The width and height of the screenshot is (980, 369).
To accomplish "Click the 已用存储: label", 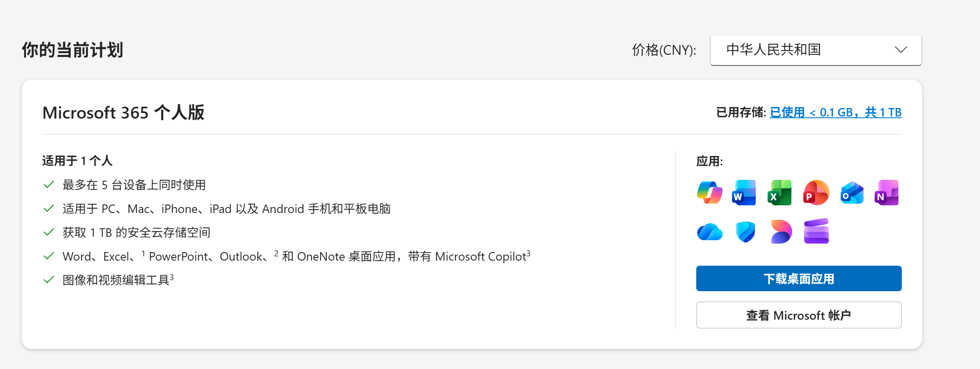I will coord(741,112).
